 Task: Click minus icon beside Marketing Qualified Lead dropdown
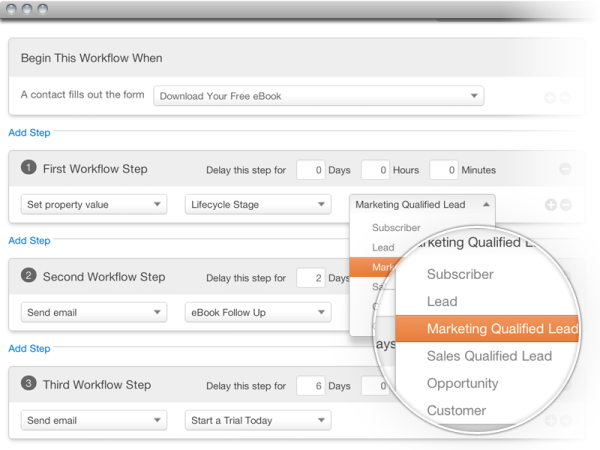(x=565, y=205)
